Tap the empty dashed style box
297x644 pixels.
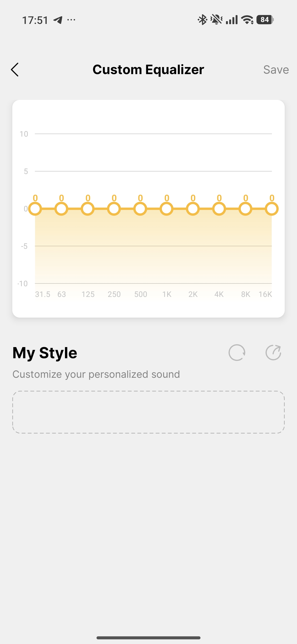[x=148, y=412]
